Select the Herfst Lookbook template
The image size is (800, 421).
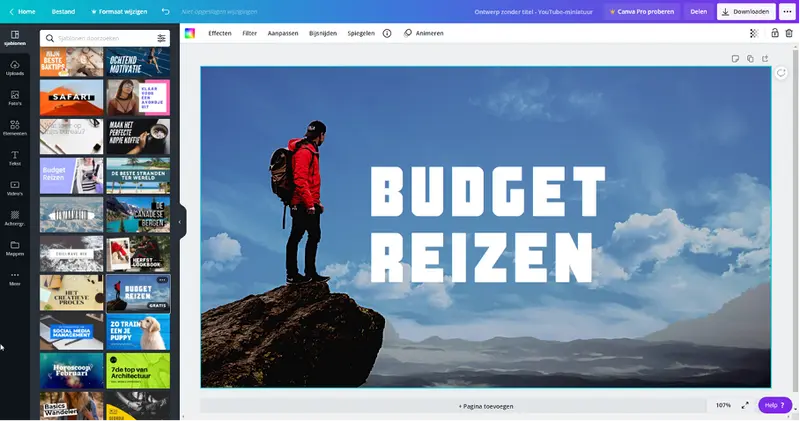pos(138,254)
